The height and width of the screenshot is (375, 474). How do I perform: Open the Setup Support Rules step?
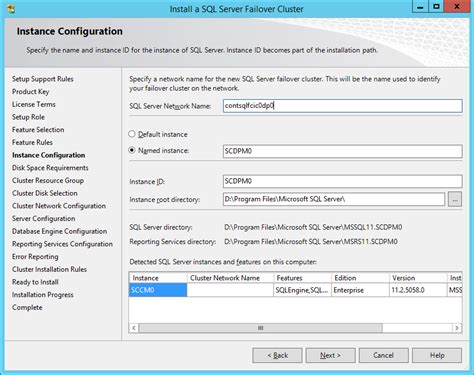tap(43, 79)
